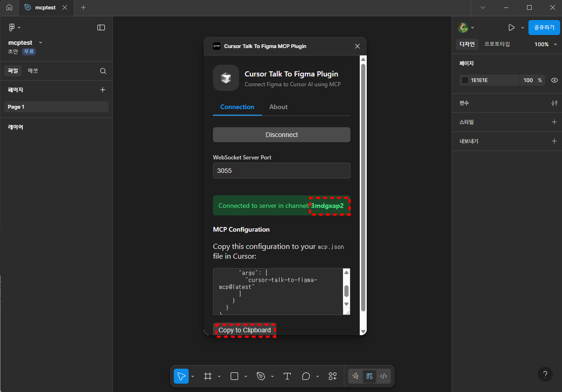
Task: Expand the Pen tool options chevron
Action: pos(272,376)
